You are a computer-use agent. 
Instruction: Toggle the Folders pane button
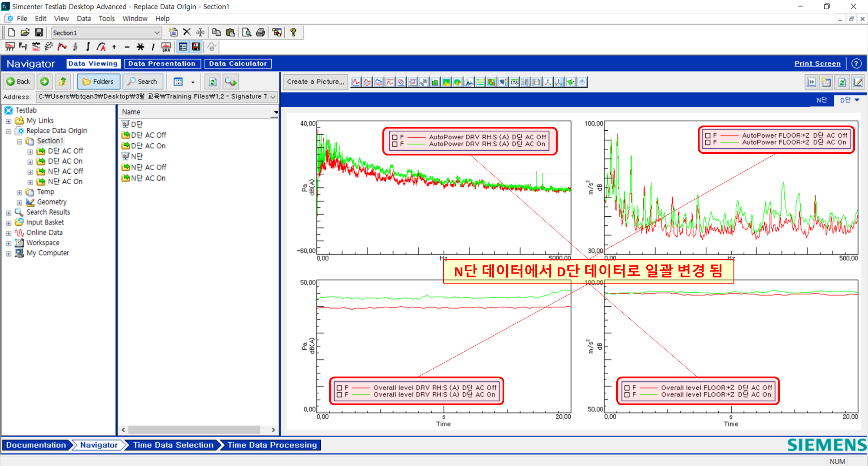98,82
